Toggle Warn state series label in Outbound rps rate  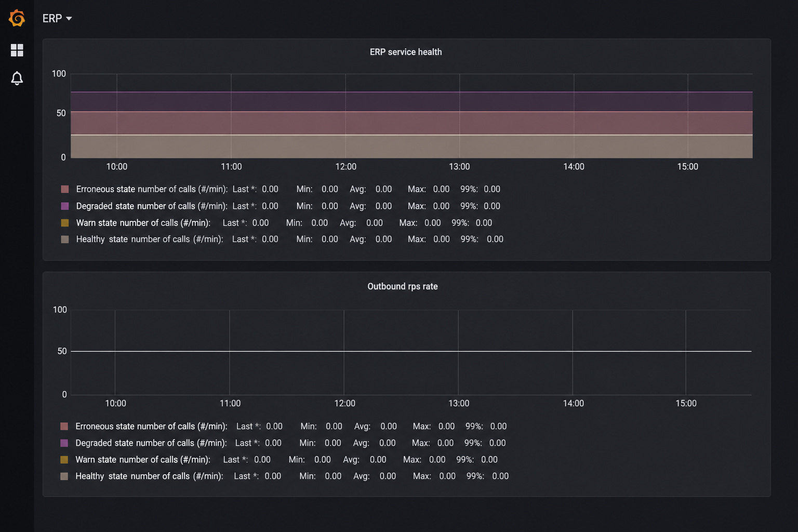(143, 460)
